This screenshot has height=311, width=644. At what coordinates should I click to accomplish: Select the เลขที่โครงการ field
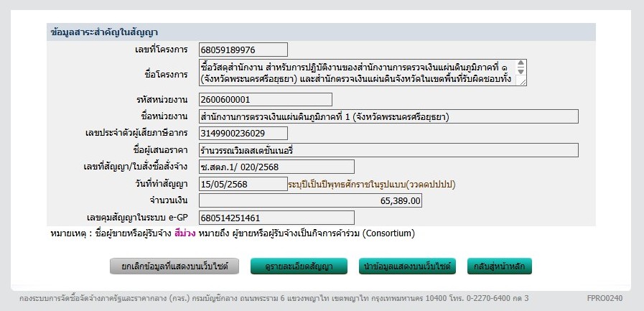click(x=243, y=50)
